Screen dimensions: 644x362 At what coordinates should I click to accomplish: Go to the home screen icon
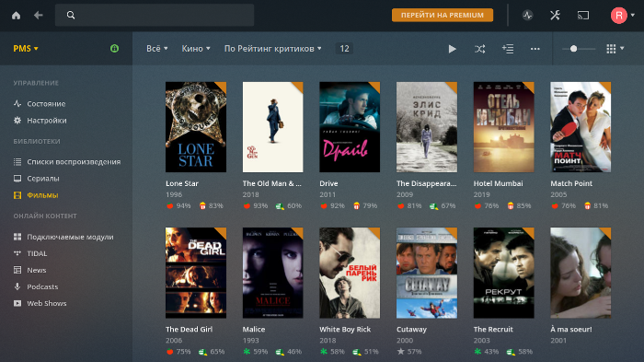(x=16, y=16)
